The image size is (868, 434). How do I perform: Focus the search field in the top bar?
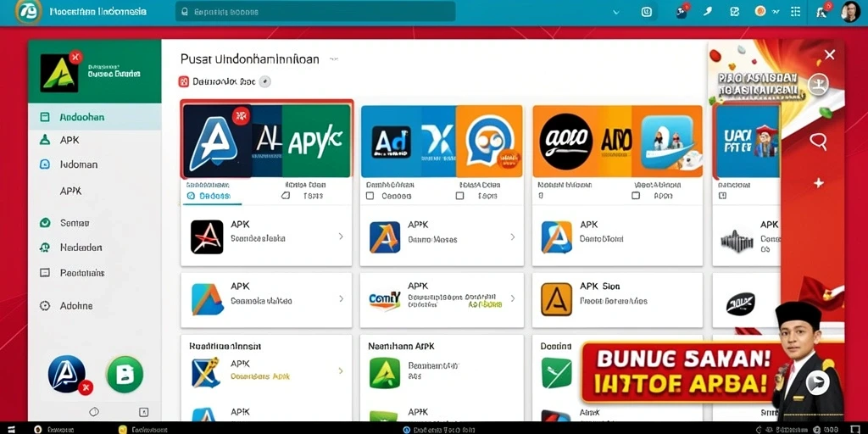click(x=315, y=12)
